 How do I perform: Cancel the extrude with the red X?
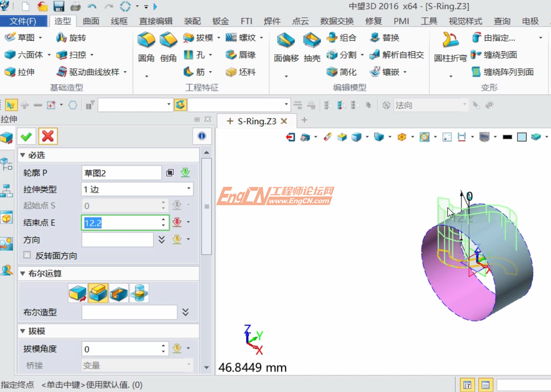(x=47, y=136)
